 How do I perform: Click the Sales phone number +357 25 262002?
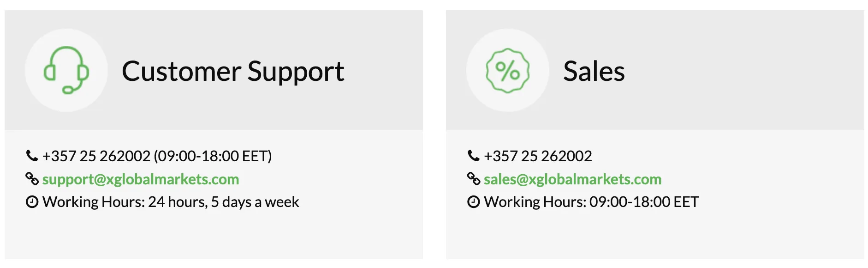pos(538,156)
